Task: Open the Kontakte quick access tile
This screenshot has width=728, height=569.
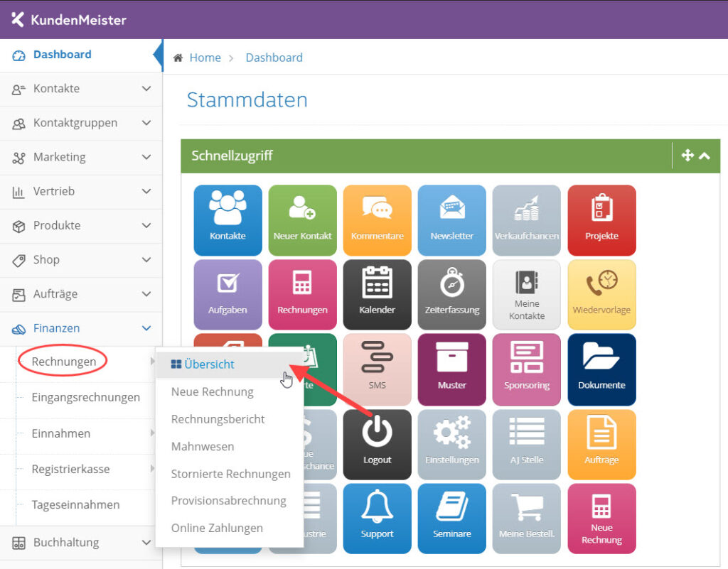Action: point(227,220)
